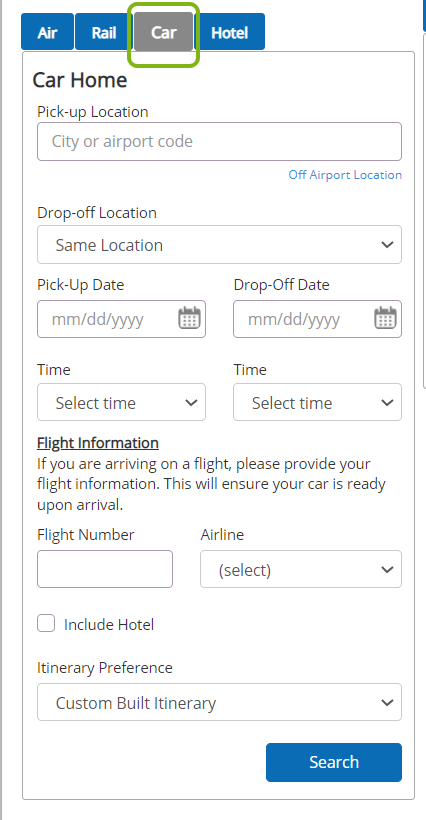Switch to the Air tab
426x820 pixels.
(48, 32)
